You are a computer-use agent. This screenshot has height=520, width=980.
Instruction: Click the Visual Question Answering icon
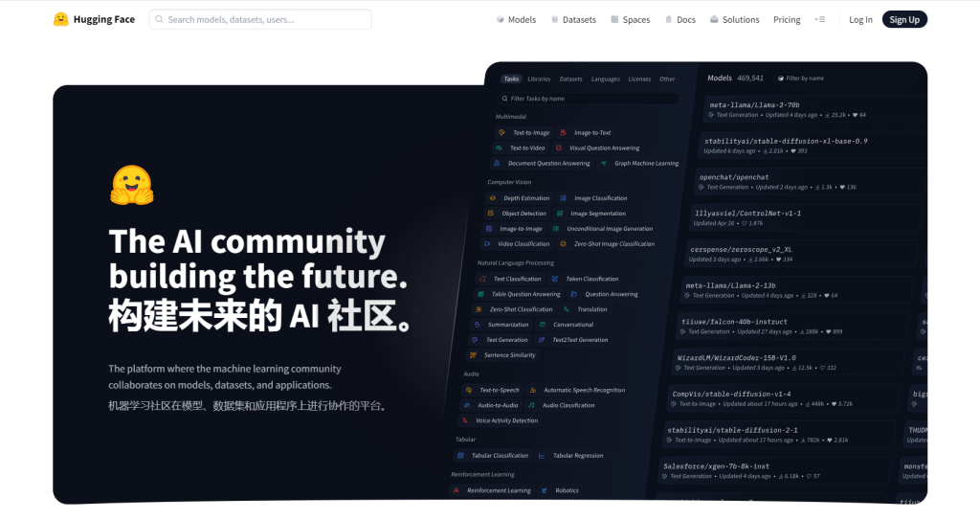click(558, 148)
